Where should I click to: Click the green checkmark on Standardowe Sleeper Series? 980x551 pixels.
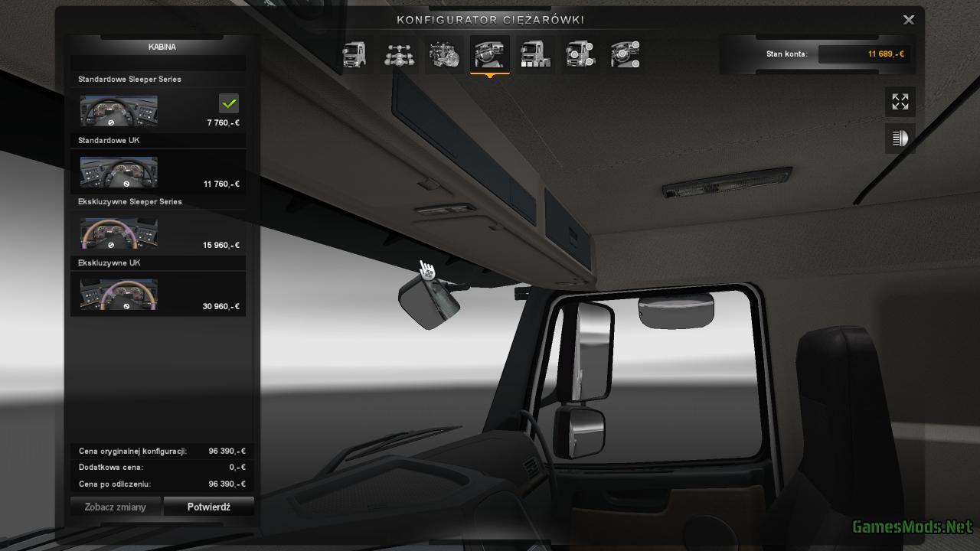(x=229, y=103)
